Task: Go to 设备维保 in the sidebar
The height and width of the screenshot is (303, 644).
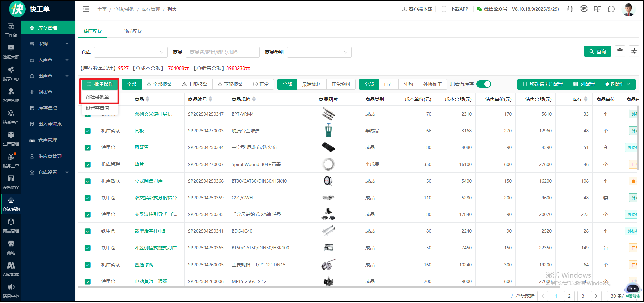Action: point(11,182)
